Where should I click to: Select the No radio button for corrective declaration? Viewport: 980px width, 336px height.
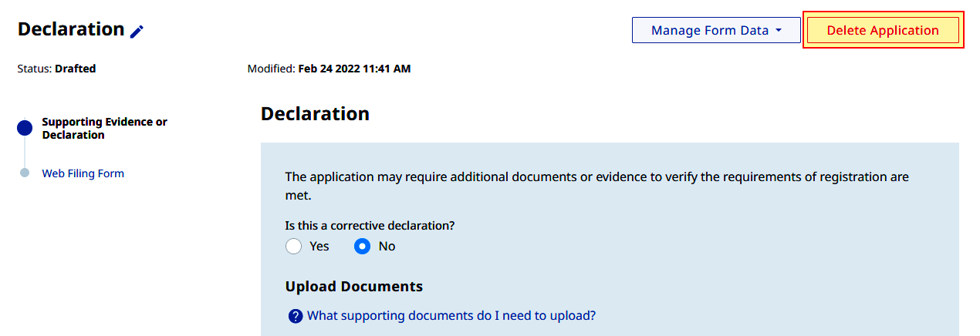click(x=362, y=247)
